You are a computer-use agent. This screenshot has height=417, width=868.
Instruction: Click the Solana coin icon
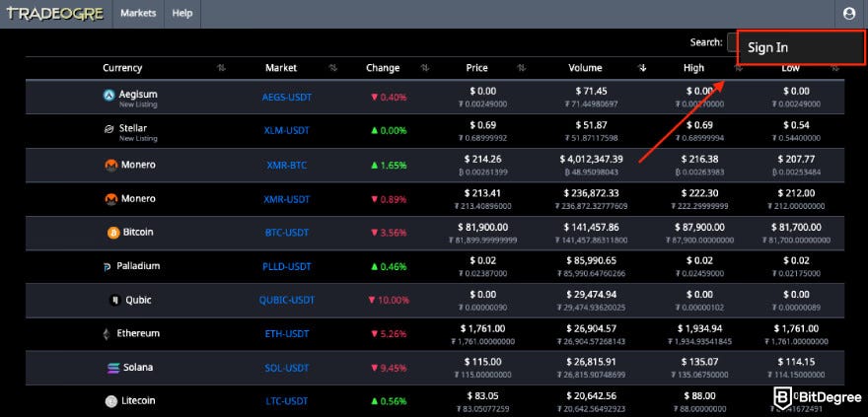click(112, 368)
